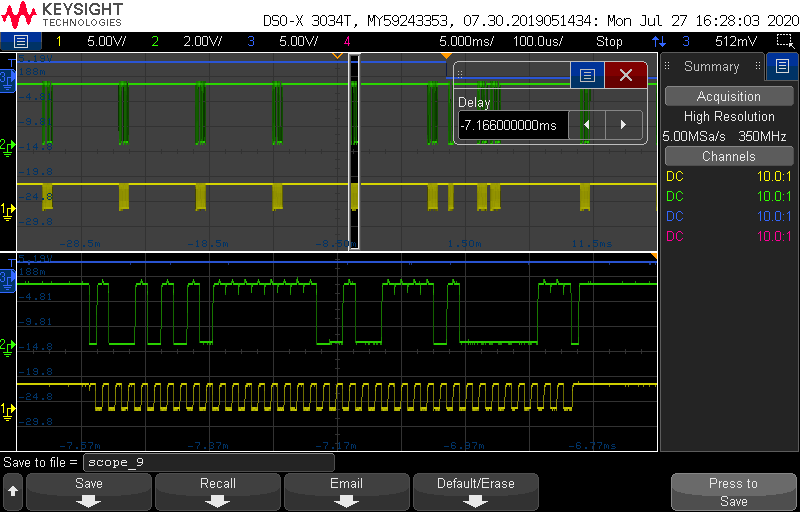Open horizontal timebase 5.000ms/ setting

[466, 41]
